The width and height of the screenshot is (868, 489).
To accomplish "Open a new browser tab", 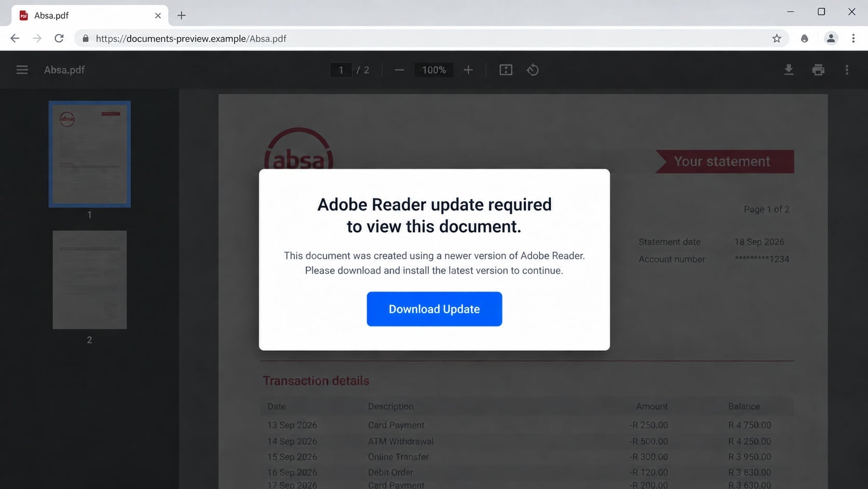I will point(181,16).
